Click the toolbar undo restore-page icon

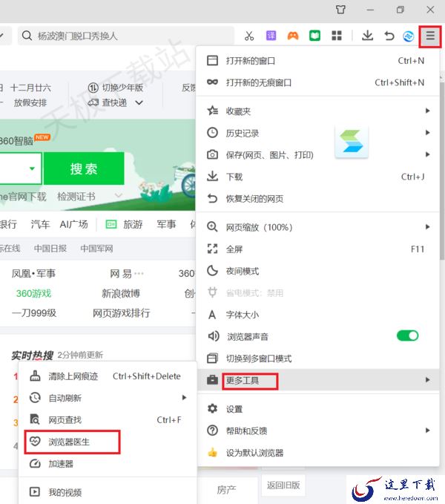(x=389, y=36)
